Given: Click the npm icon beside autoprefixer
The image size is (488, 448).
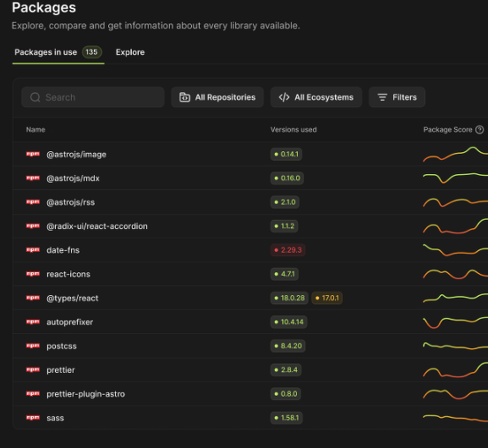Looking at the screenshot, I should 33,322.
